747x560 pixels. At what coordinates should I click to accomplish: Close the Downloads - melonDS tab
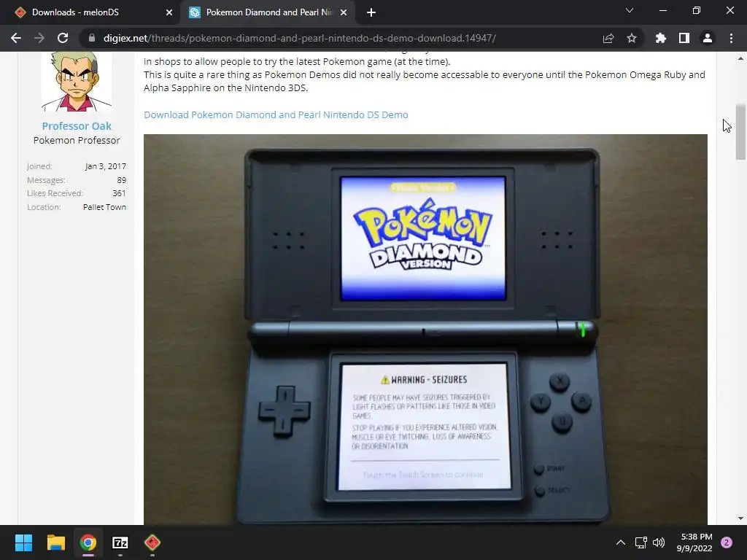click(169, 12)
